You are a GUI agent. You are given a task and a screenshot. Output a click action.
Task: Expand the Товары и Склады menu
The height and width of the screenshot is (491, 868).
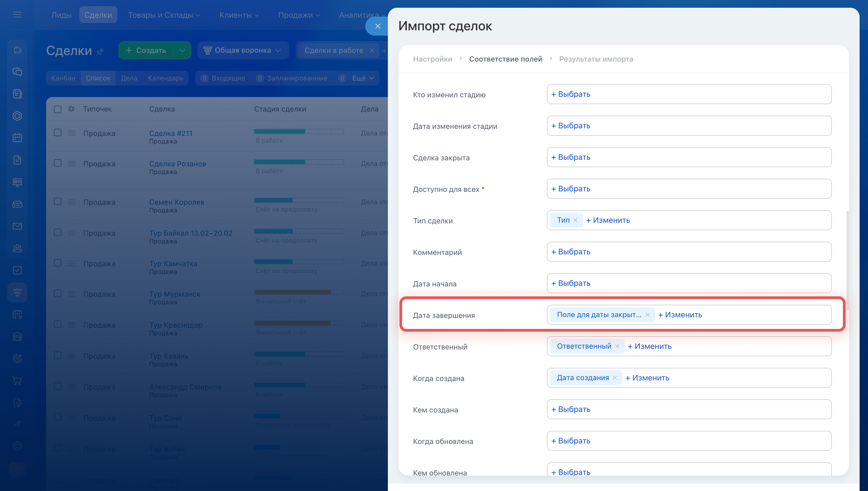pos(164,15)
